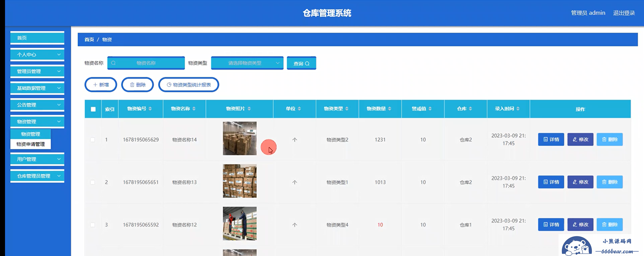Screen dimensions: 644x256
Task: Click 索引 column header
Action: coord(110,109)
